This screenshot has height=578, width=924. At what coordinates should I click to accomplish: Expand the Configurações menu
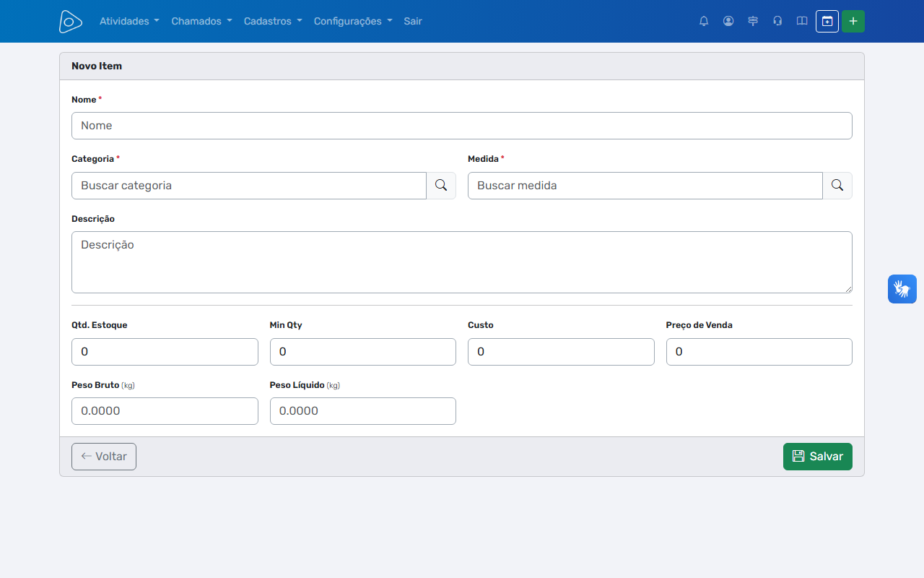tap(353, 21)
